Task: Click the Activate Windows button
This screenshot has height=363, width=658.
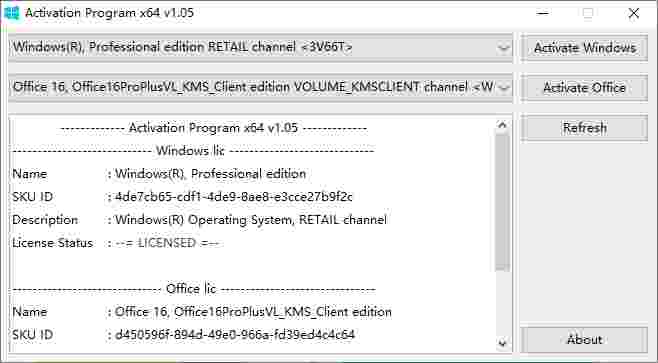Action: click(x=584, y=48)
